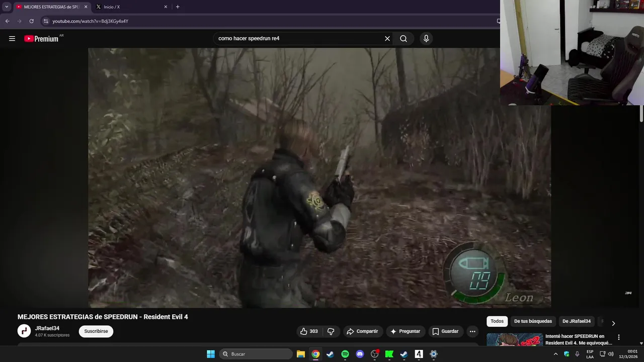The image size is (644, 362).
Task: Expand the tab search dropdown
Action: click(x=7, y=7)
